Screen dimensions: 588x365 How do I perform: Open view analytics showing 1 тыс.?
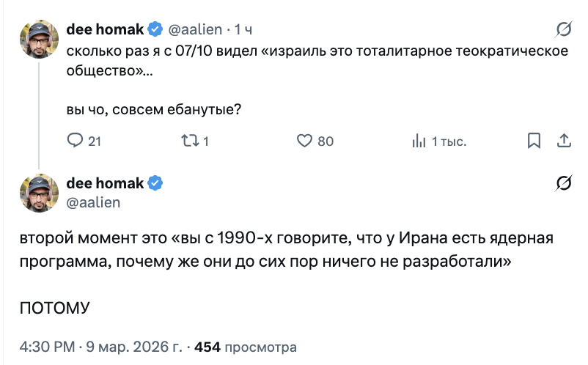(419, 141)
